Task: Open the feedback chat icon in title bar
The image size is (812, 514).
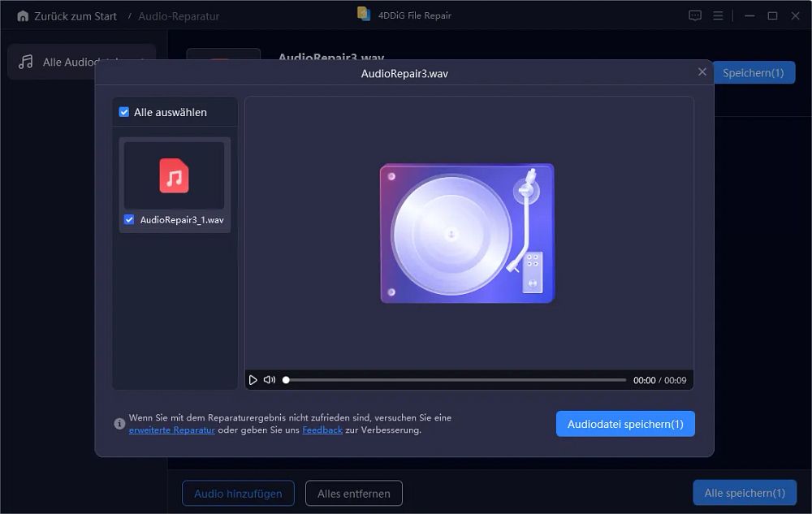Action: point(695,16)
